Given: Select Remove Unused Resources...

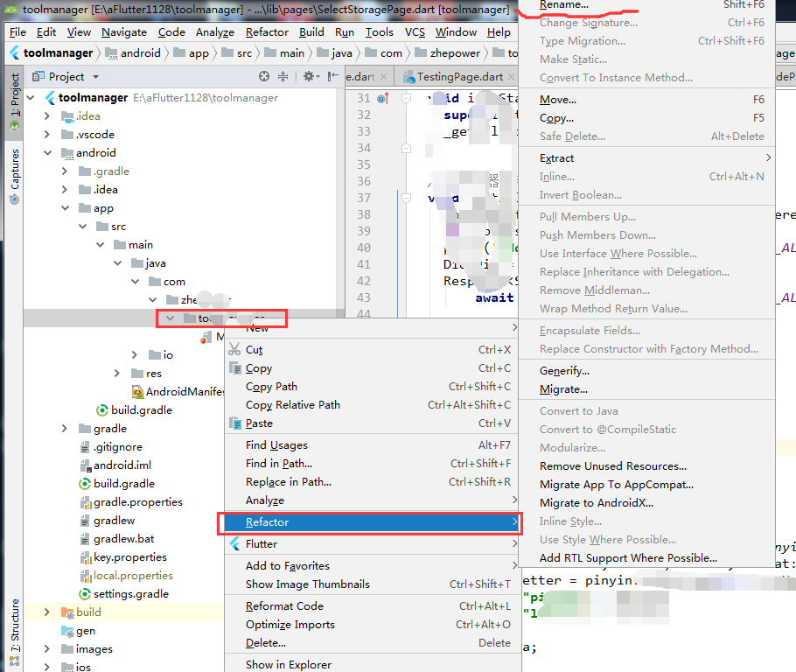Looking at the screenshot, I should 647,465.
